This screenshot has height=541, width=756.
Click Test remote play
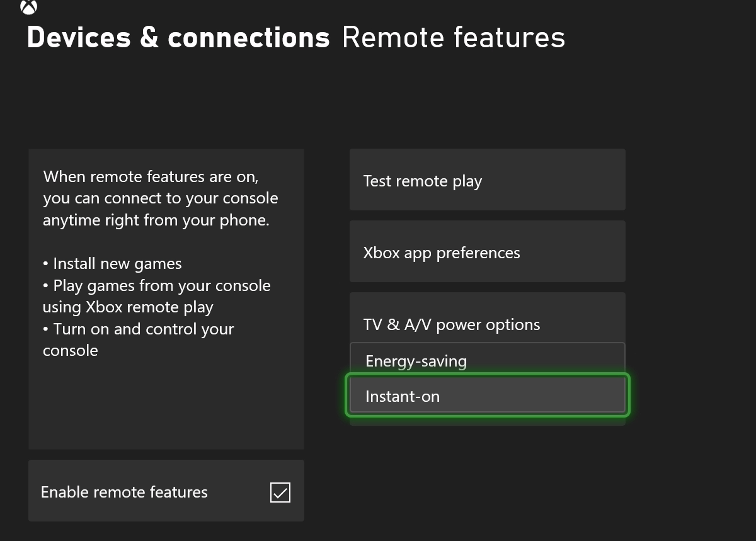tap(487, 179)
